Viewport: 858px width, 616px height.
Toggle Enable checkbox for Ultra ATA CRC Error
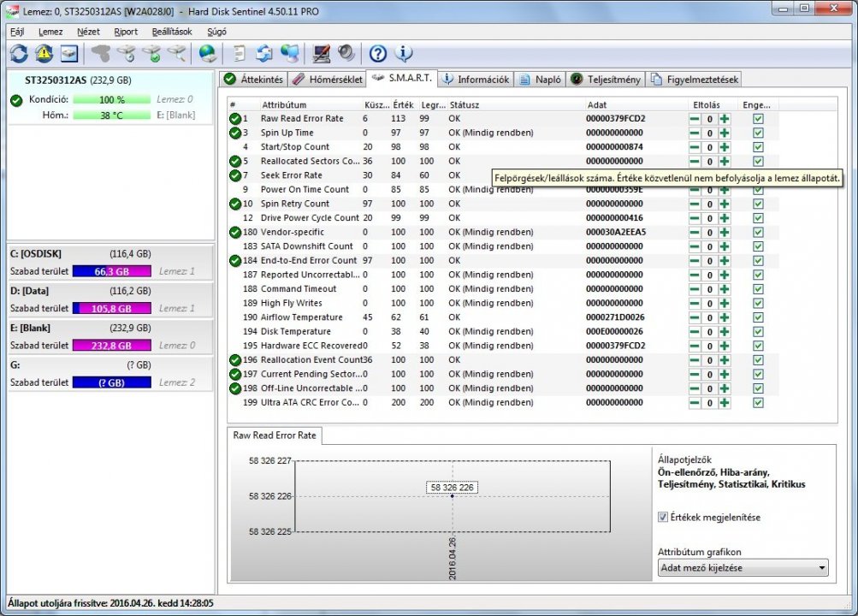coord(758,403)
